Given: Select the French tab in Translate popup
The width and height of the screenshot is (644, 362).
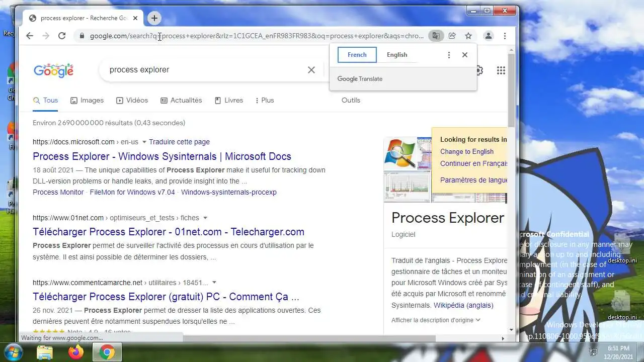Looking at the screenshot, I should 357,55.
